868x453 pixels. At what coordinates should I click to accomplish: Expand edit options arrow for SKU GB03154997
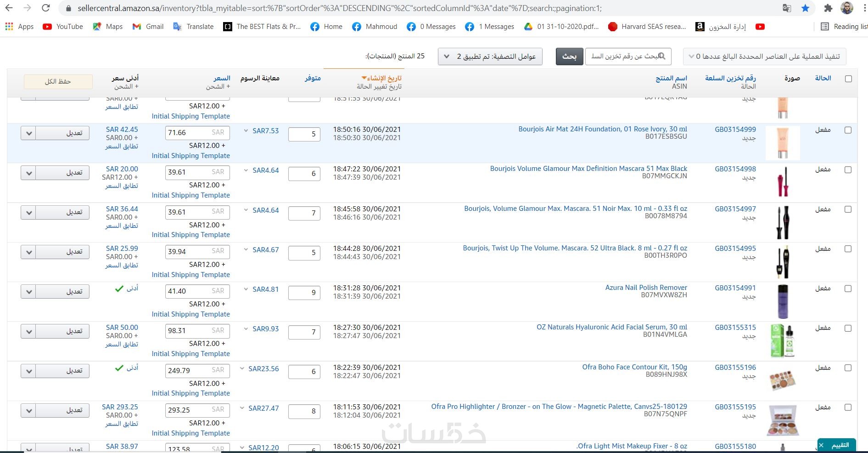(28, 212)
